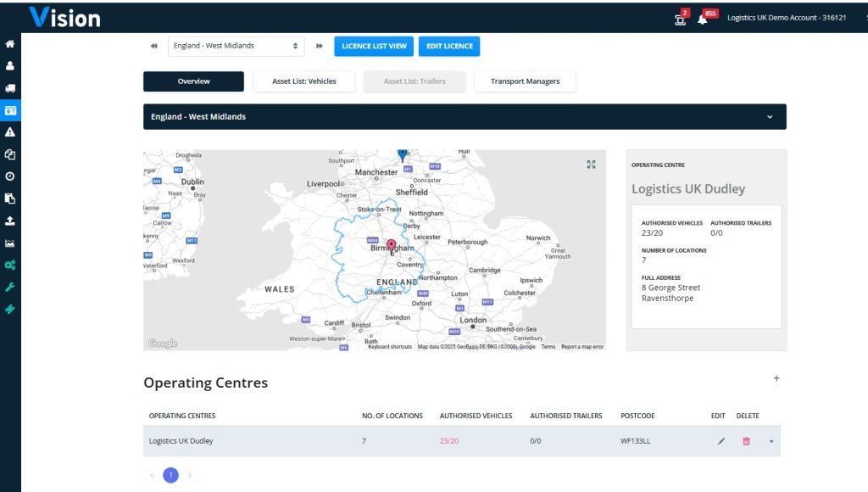Click the WF133LL postcode cell
The height and width of the screenshot is (492, 868).
(x=636, y=441)
